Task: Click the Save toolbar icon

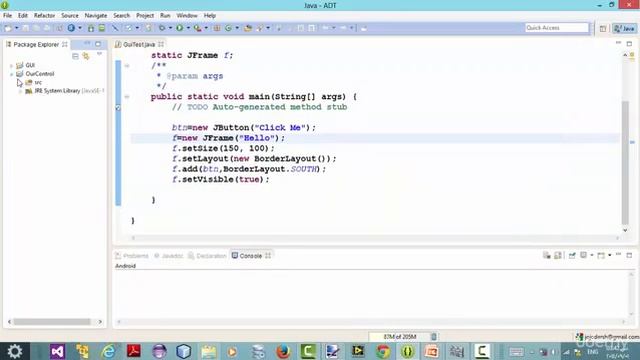Action: (x=25, y=28)
